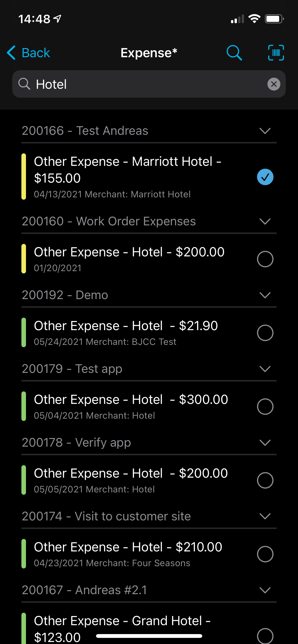Viewport: 298px width, 644px height.
Task: Clear the Hotel search text
Action: click(274, 84)
